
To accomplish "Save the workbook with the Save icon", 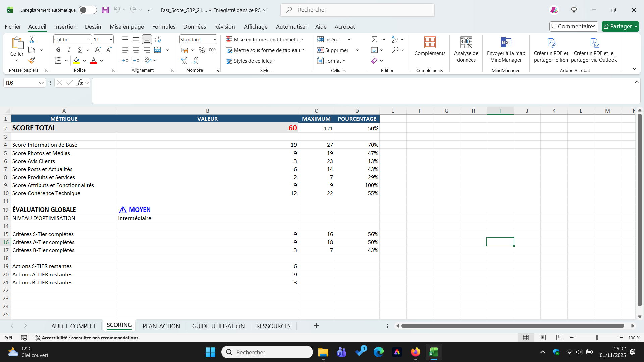I will (x=105, y=10).
